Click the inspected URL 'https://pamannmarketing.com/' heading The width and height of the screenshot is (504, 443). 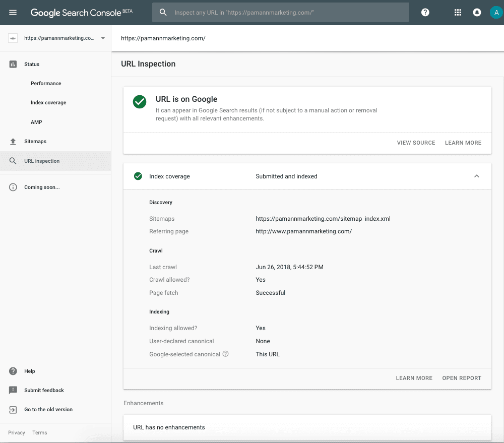163,38
